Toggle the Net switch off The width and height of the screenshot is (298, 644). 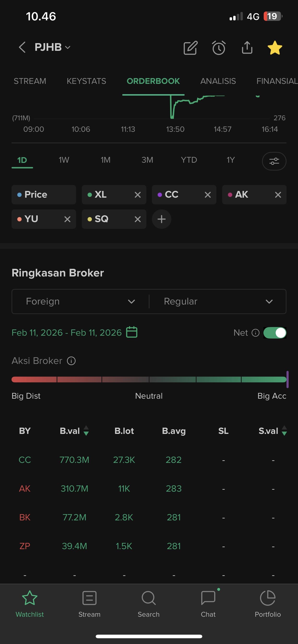pyautogui.click(x=275, y=333)
